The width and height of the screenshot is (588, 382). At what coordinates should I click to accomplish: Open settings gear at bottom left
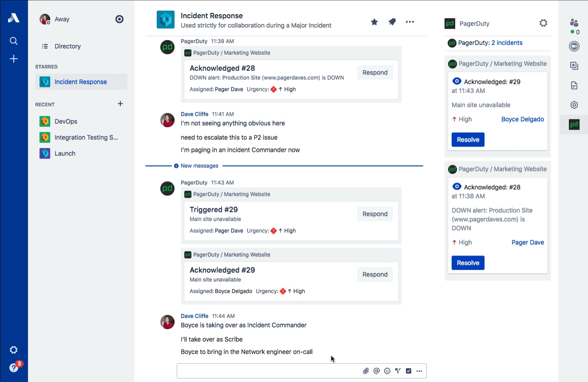14,350
